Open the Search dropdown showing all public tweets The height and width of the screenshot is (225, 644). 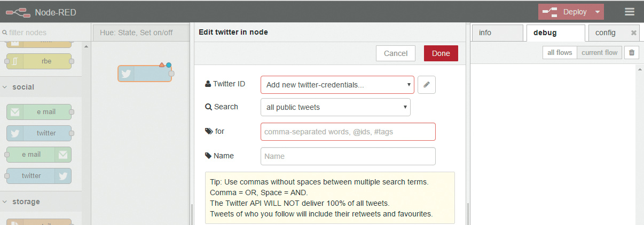(x=335, y=107)
